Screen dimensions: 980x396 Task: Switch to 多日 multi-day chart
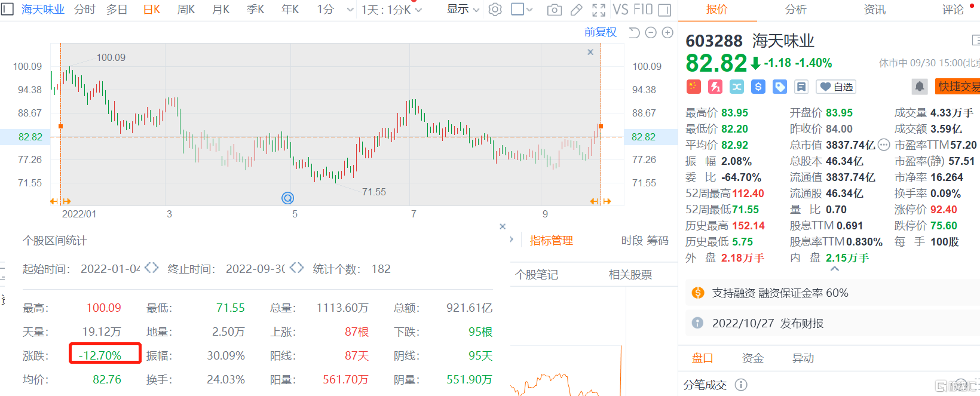(x=117, y=10)
